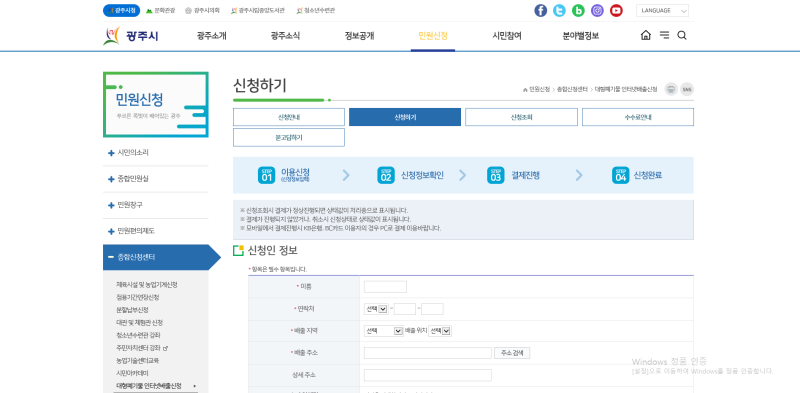This screenshot has height=393, width=800.
Task: Click the 민원신청 breadcrumb link
Action: 540,89
